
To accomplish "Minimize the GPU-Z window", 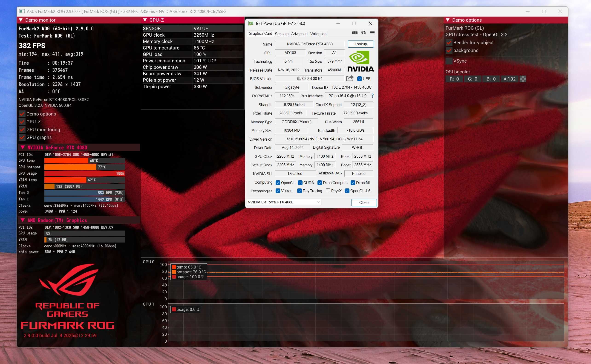I will 338,23.
